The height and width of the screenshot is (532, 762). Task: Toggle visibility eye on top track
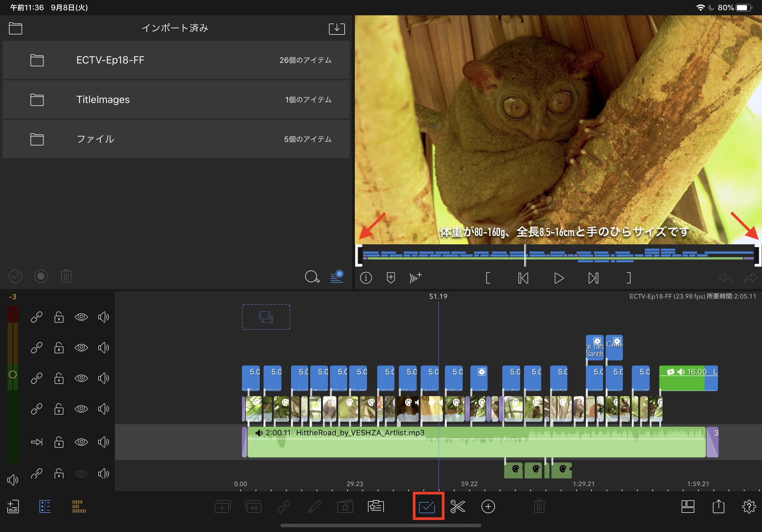click(81, 317)
